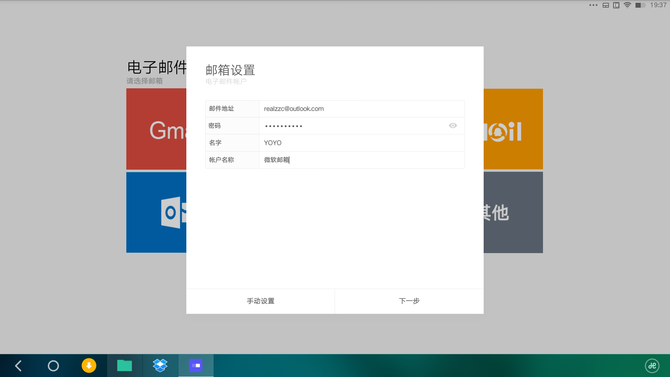Tap the home circle button in taskbar
The image size is (670, 377).
click(53, 366)
